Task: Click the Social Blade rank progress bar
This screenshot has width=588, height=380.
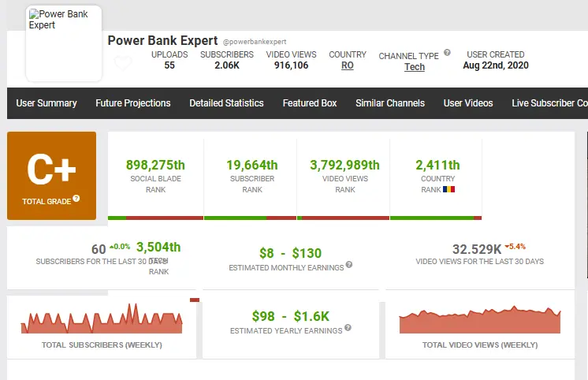Action: pos(155,218)
